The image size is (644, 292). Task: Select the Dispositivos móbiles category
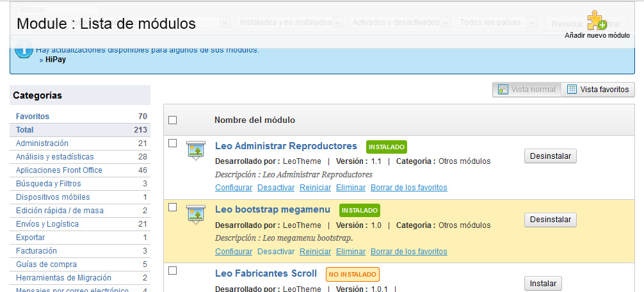click(x=80, y=197)
